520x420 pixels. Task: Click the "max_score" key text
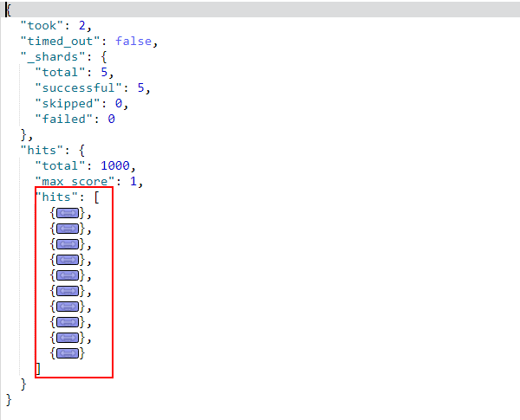(x=75, y=181)
